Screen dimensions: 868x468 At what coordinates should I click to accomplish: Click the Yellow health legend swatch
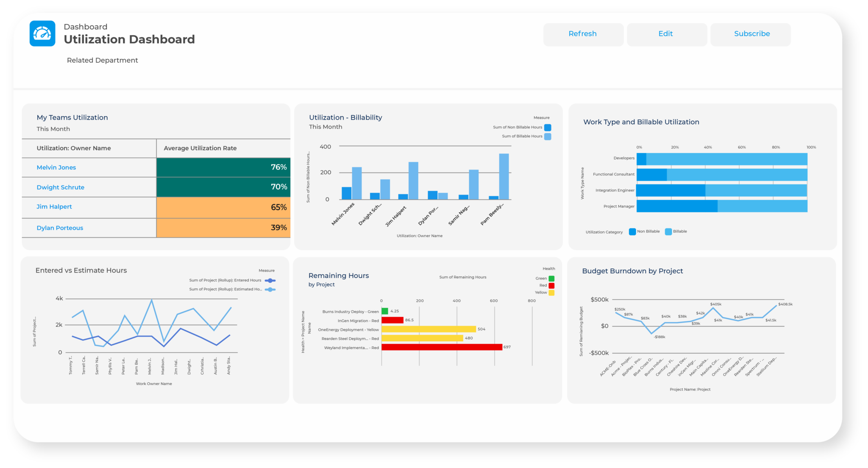tap(551, 292)
